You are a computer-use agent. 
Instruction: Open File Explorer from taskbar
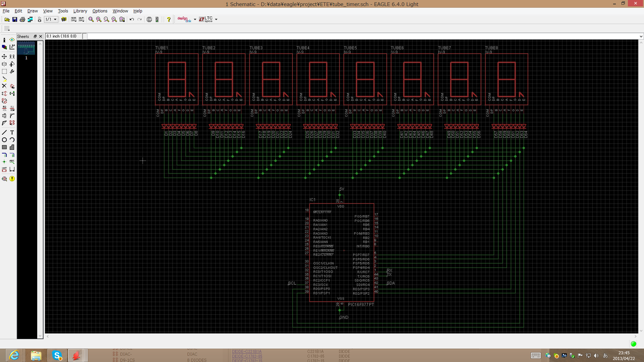[36, 355]
